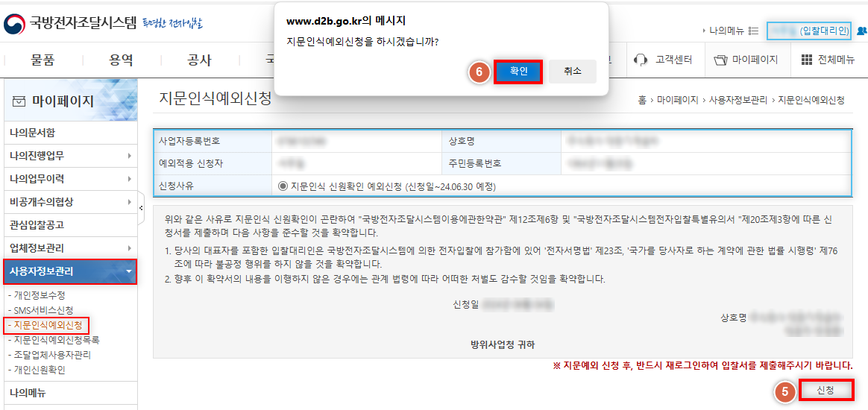Image resolution: width=868 pixels, height=410 pixels.
Task: Expand 나의업무이력 sidebar arrow
Action: 129,179
